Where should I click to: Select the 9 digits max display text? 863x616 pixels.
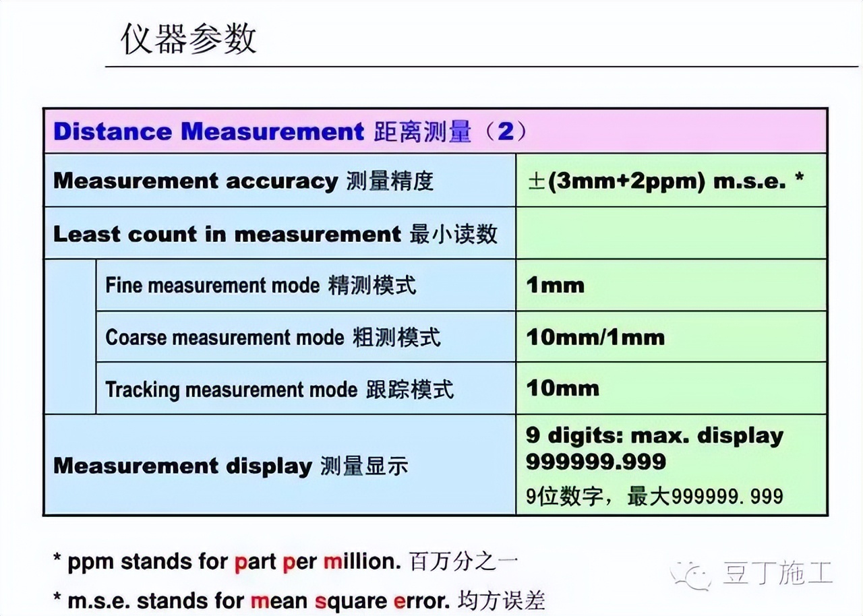[x=654, y=448]
